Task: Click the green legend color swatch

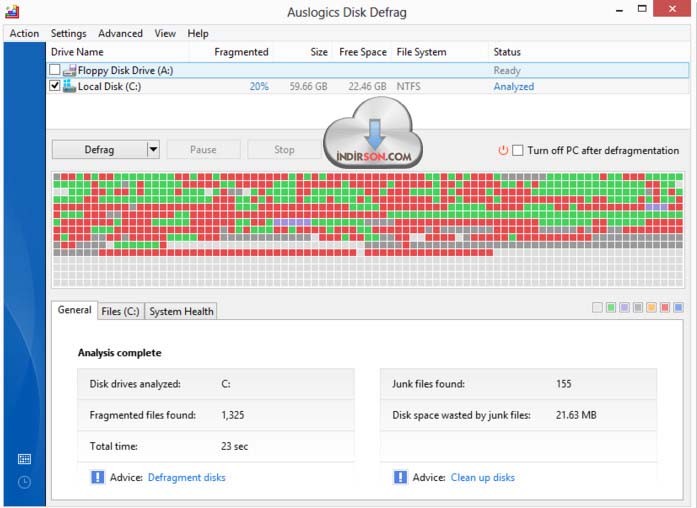Action: pyautogui.click(x=611, y=307)
